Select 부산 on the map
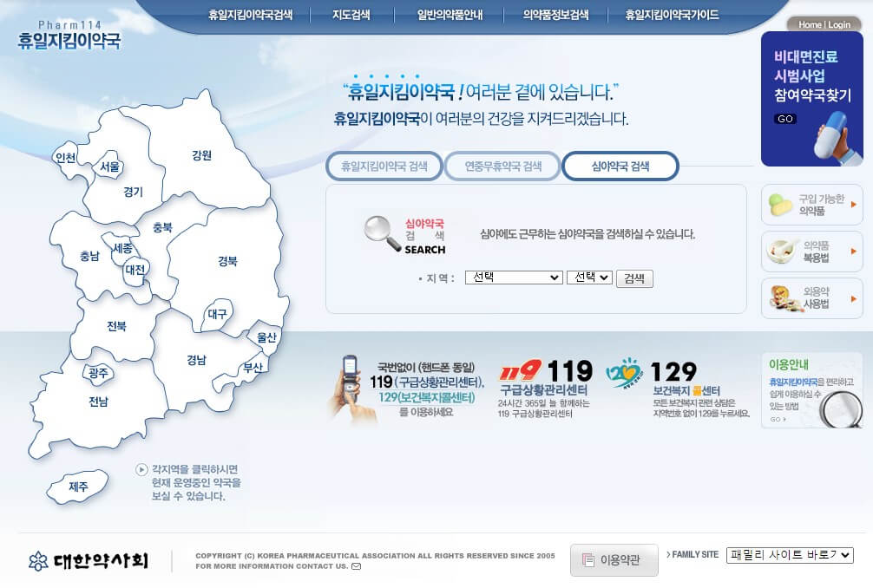Viewport: 873px width, 588px height. 253,367
